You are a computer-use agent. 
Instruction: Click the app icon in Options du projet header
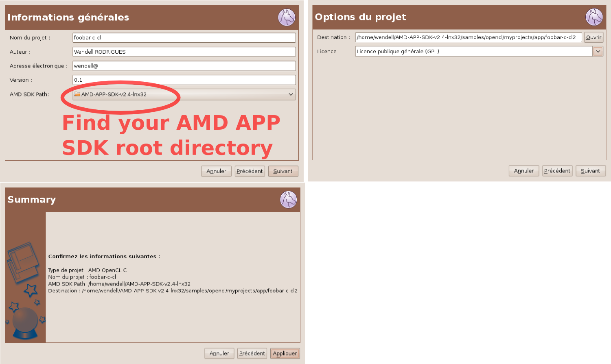coord(594,17)
